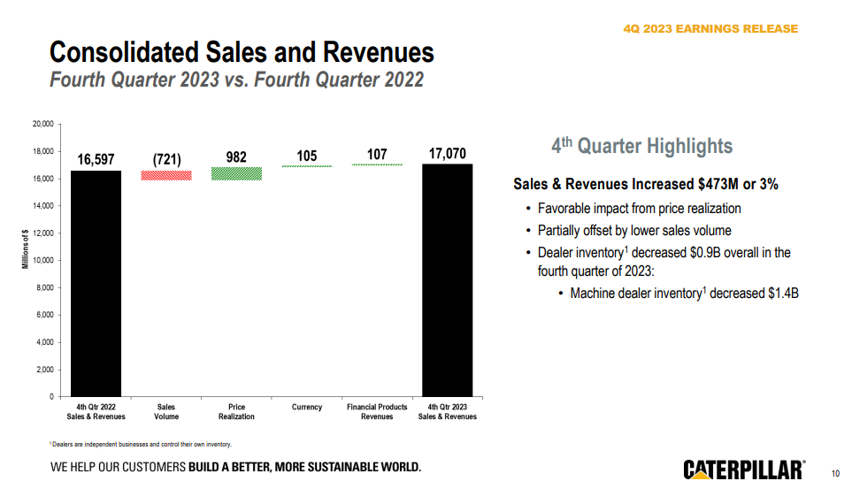Click the 4th Quarter Highlights heading
The height and width of the screenshot is (504, 852).
tap(641, 146)
